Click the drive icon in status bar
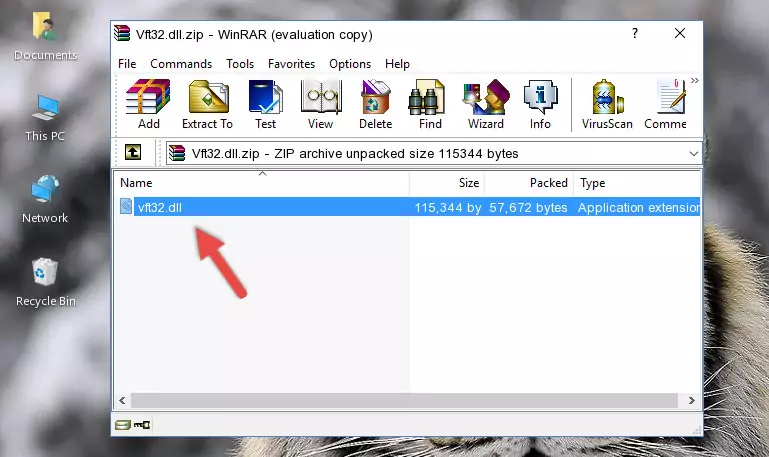 123,425
